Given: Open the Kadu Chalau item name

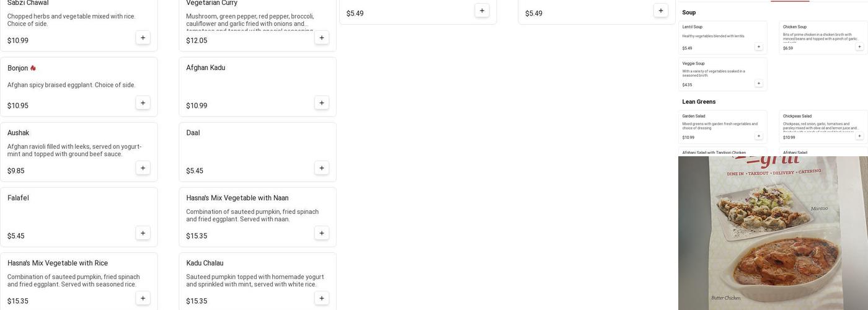Looking at the screenshot, I should (205, 263).
